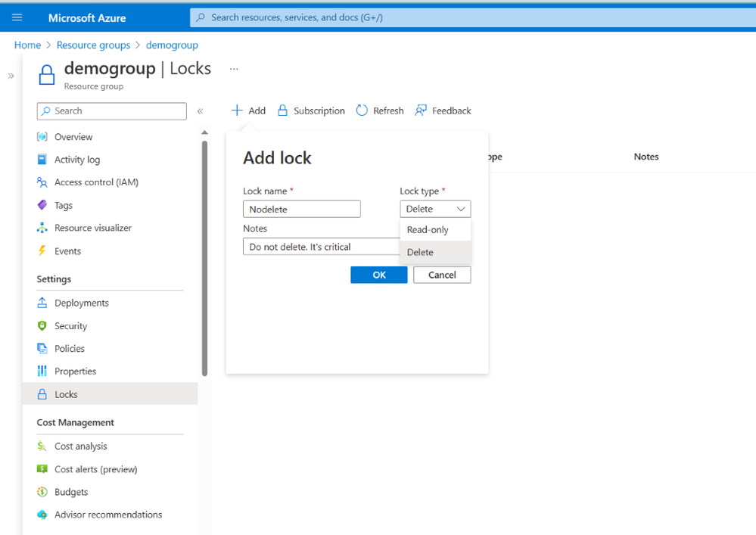Click the Policies icon
Screen dimensions: 756x535
[x=42, y=349]
